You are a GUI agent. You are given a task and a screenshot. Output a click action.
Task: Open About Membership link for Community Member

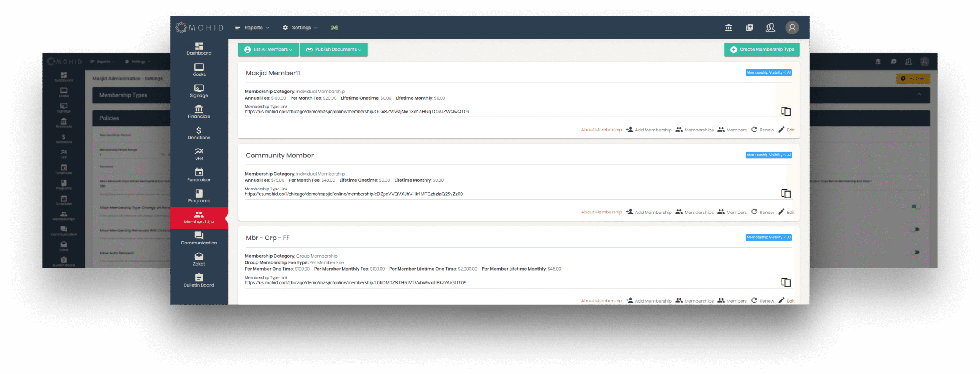(601, 212)
